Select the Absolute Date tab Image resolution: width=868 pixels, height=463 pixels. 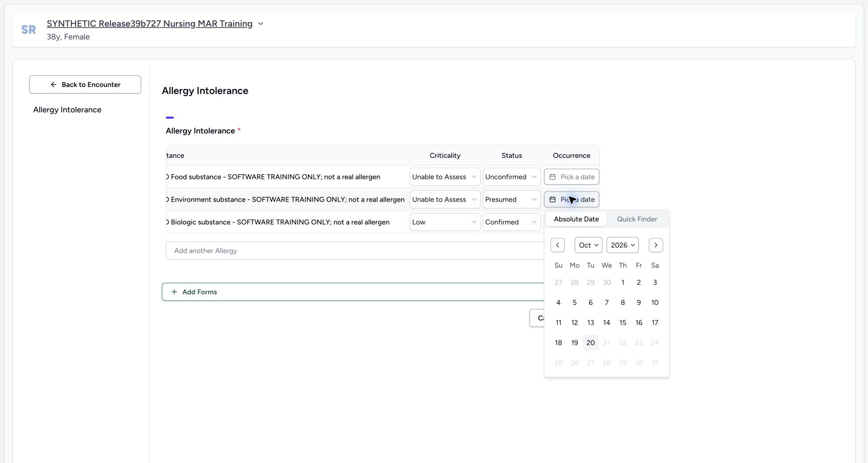(576, 219)
